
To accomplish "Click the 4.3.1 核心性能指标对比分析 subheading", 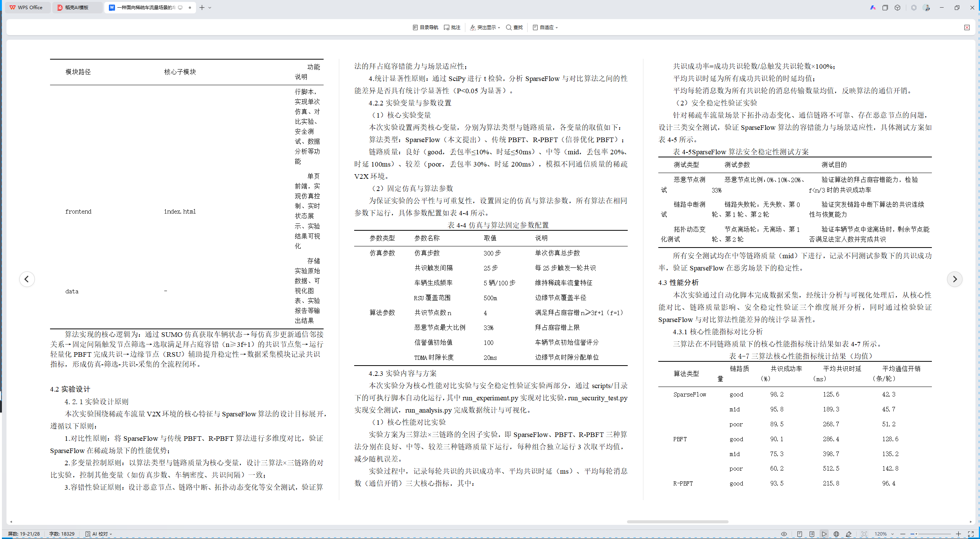I will coord(718,332).
